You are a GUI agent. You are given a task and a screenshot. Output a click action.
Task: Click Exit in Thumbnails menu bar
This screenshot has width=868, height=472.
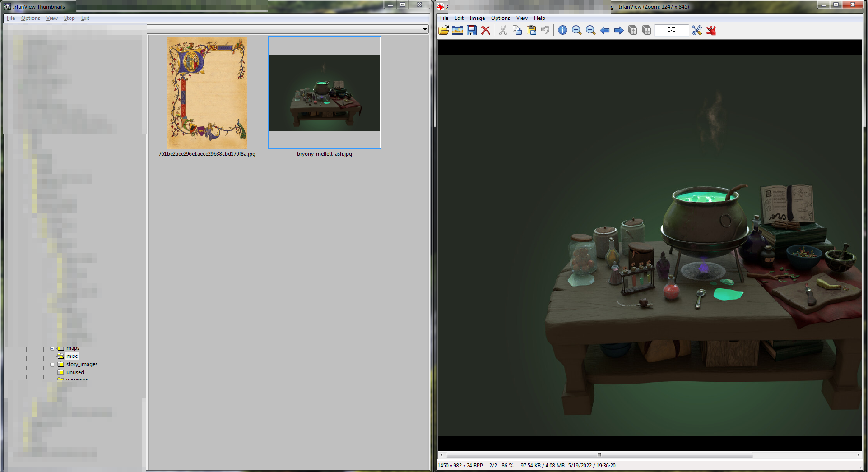[85, 18]
